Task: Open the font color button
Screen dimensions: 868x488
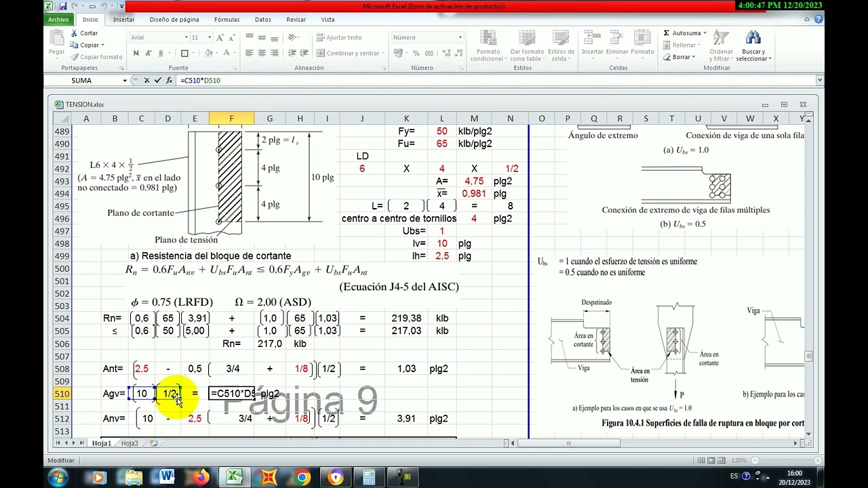Action: [x=227, y=53]
